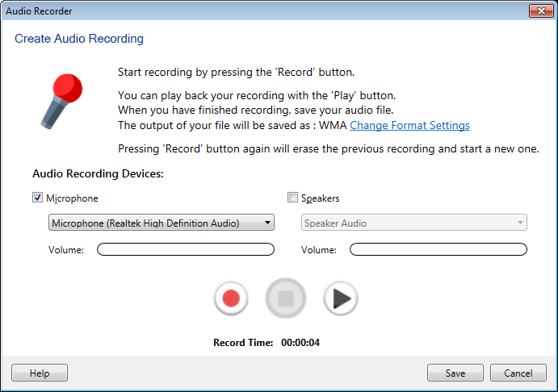Click the 'Start recording' instruction text

pos(236,72)
